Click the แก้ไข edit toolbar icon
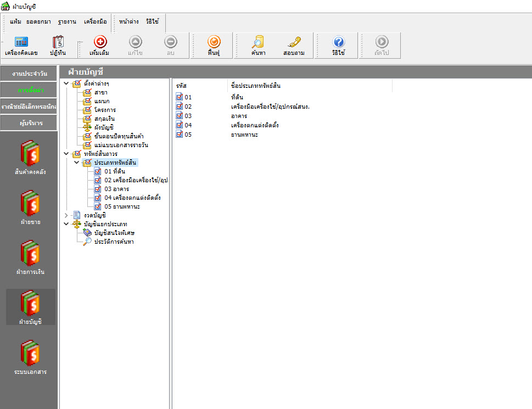Screen dimensions: 532x409 pos(136,46)
